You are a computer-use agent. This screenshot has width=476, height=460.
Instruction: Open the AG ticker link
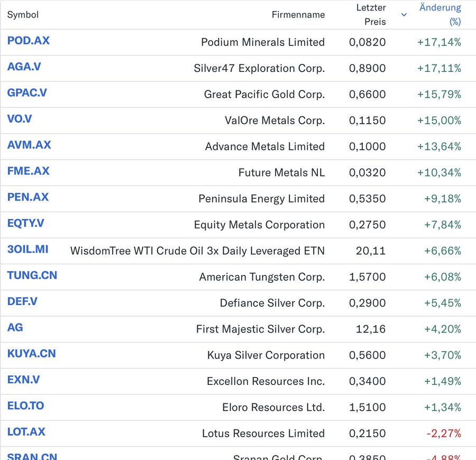(15, 328)
